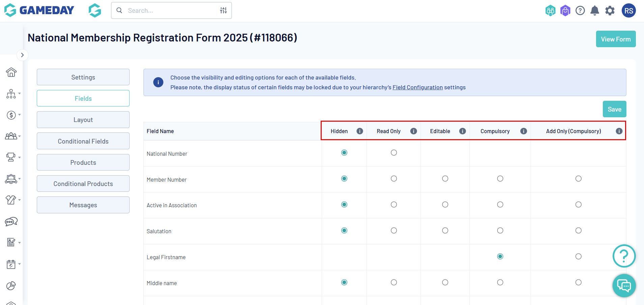Open the settings gear icon
The image size is (644, 305).
(610, 11)
